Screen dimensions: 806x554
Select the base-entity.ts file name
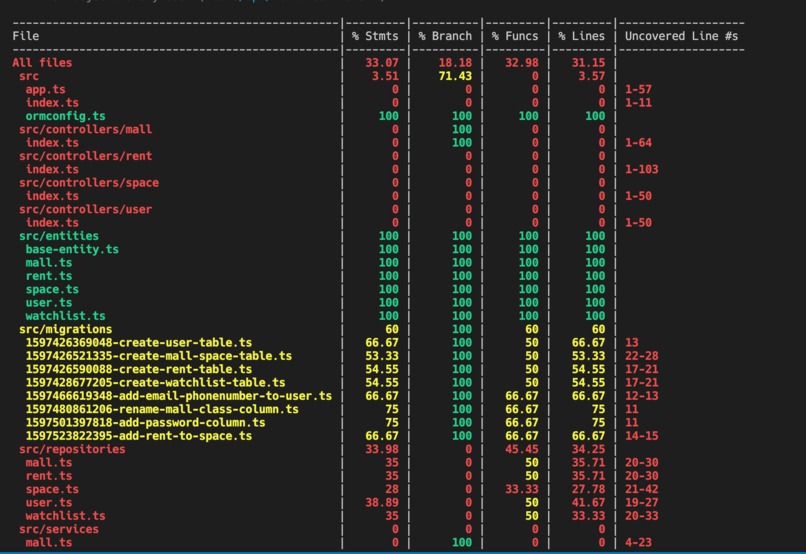72,249
